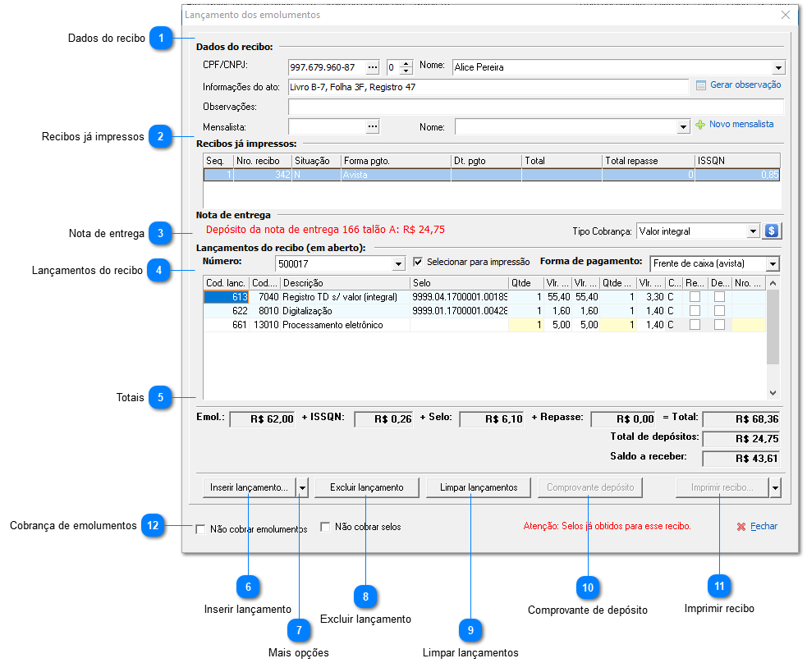Click Novo mensalista green plus icon
The width and height of the screenshot is (807, 672).
click(x=700, y=125)
